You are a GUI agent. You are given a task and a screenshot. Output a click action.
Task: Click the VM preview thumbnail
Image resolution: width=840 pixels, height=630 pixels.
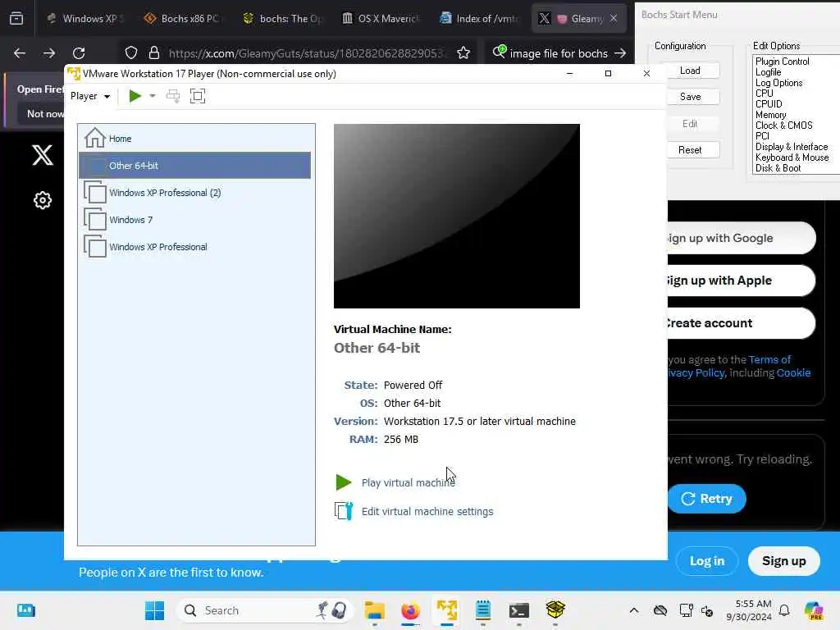[456, 216]
